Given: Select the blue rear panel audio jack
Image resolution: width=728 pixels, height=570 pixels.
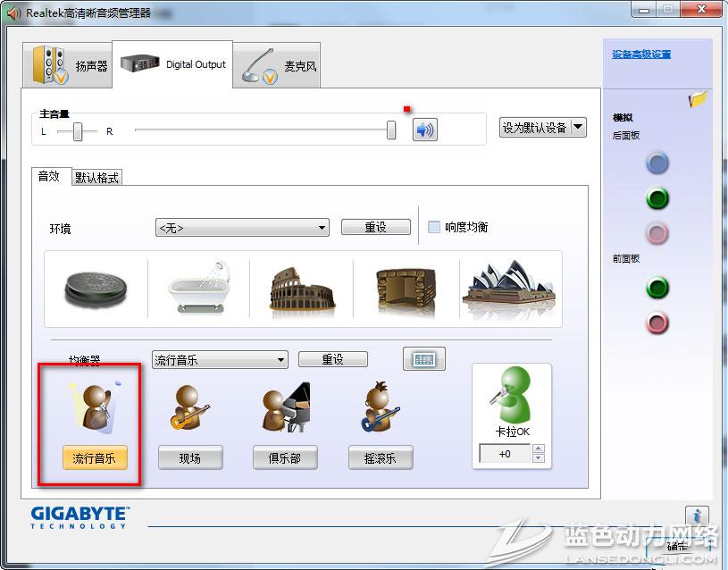Looking at the screenshot, I should coord(657,163).
